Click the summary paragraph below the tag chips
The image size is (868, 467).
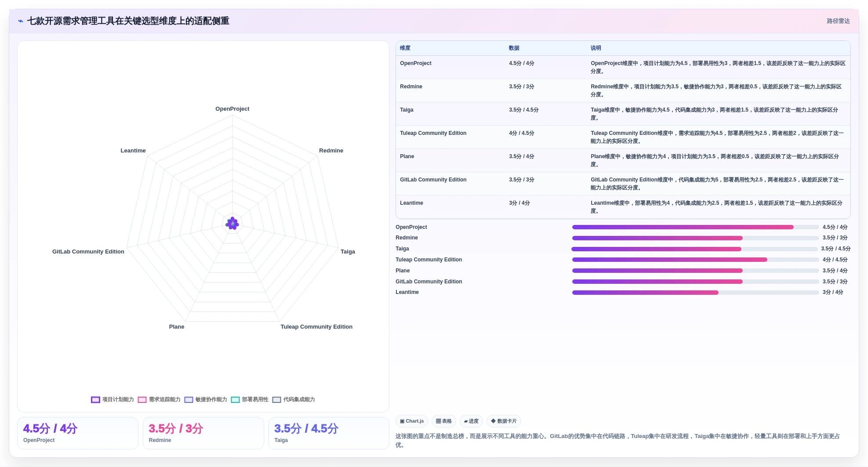[x=618, y=441]
